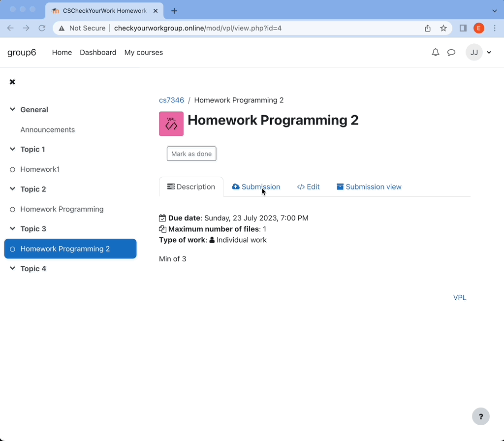Reload the page
The image size is (504, 441).
[42, 28]
